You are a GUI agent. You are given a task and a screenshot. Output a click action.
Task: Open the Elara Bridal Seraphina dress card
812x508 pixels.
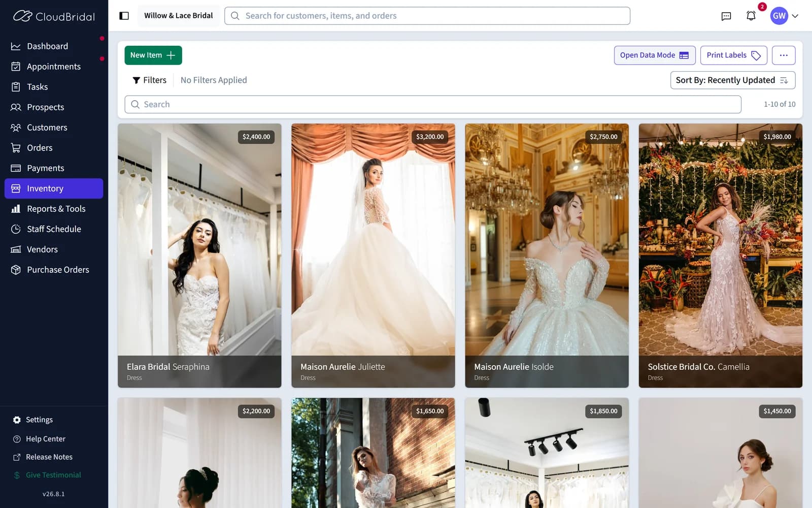199,256
